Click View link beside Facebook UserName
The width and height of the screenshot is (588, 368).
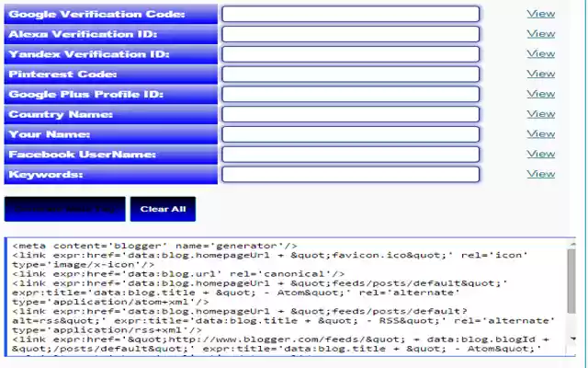point(540,154)
